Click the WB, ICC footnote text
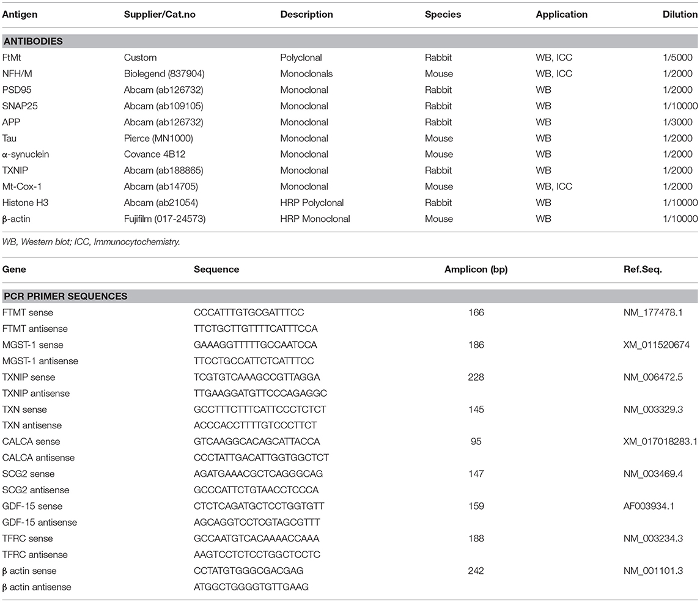This screenshot has width=700, height=602. [91, 242]
